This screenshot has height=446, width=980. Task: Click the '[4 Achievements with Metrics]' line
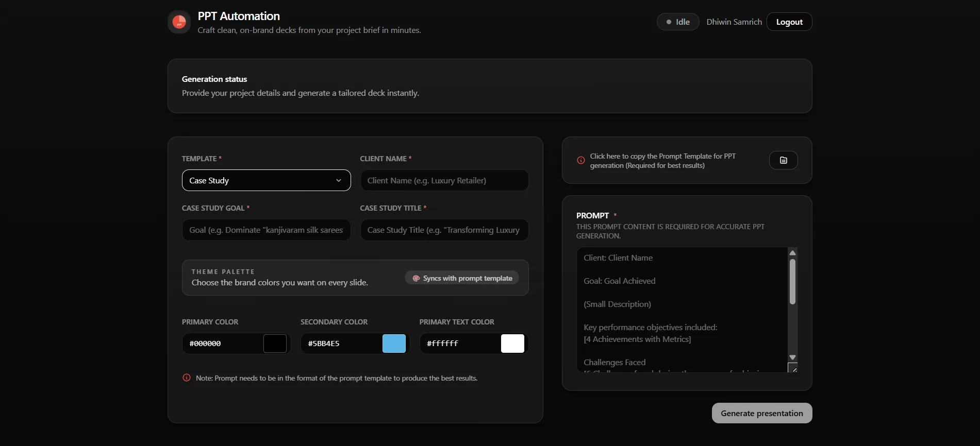[x=637, y=339]
